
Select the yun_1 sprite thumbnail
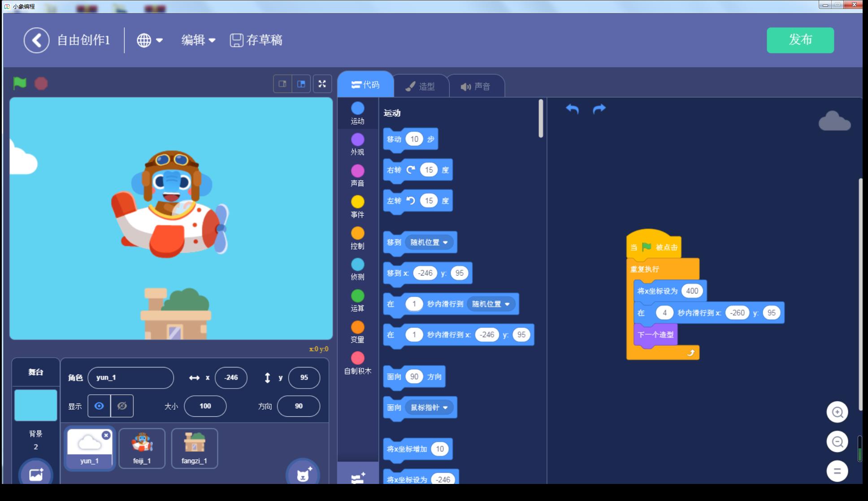[x=89, y=448]
